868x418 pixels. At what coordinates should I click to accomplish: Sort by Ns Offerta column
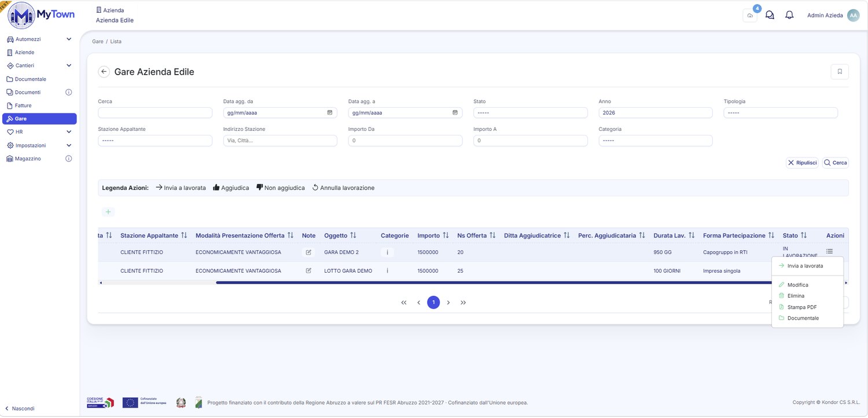click(492, 236)
